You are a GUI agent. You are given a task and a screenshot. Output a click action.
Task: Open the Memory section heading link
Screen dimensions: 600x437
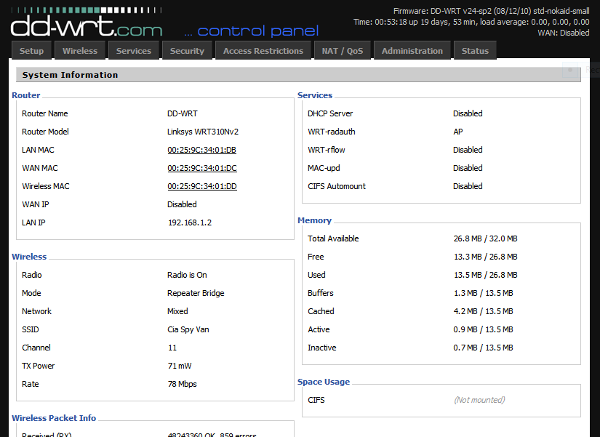click(314, 220)
